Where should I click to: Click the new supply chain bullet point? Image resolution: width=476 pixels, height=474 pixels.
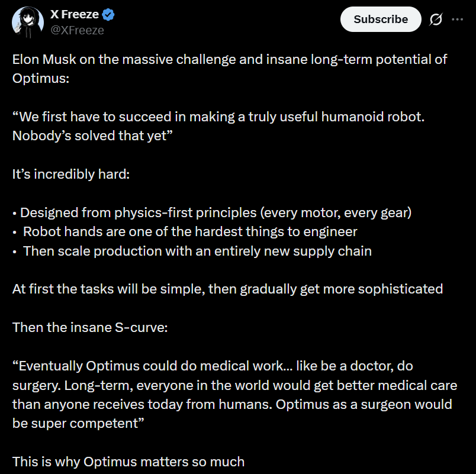197,251
